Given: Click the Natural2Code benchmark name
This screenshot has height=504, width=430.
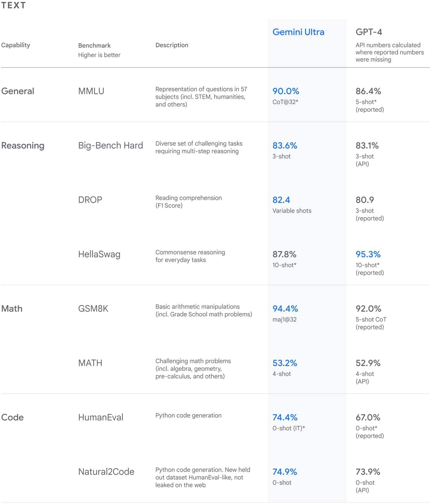Looking at the screenshot, I should (106, 472).
